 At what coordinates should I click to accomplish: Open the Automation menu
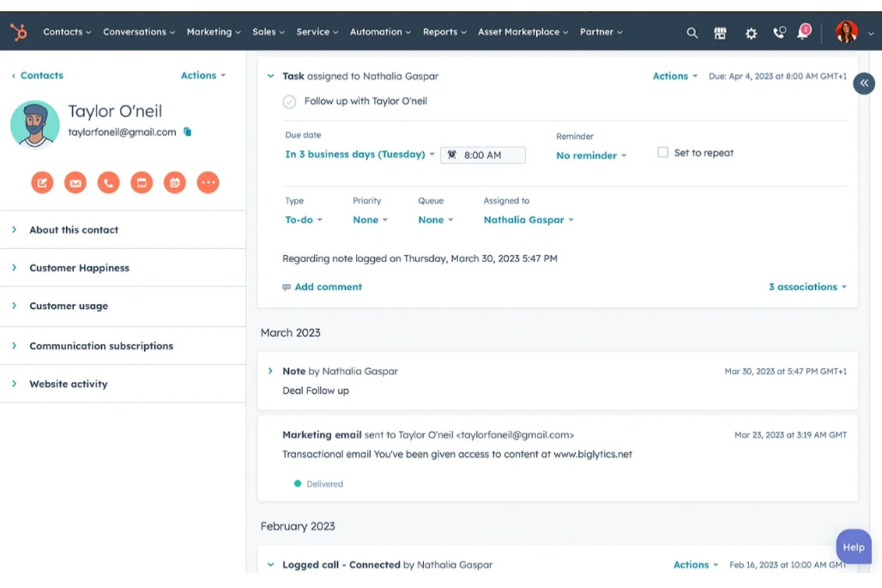coord(377,32)
